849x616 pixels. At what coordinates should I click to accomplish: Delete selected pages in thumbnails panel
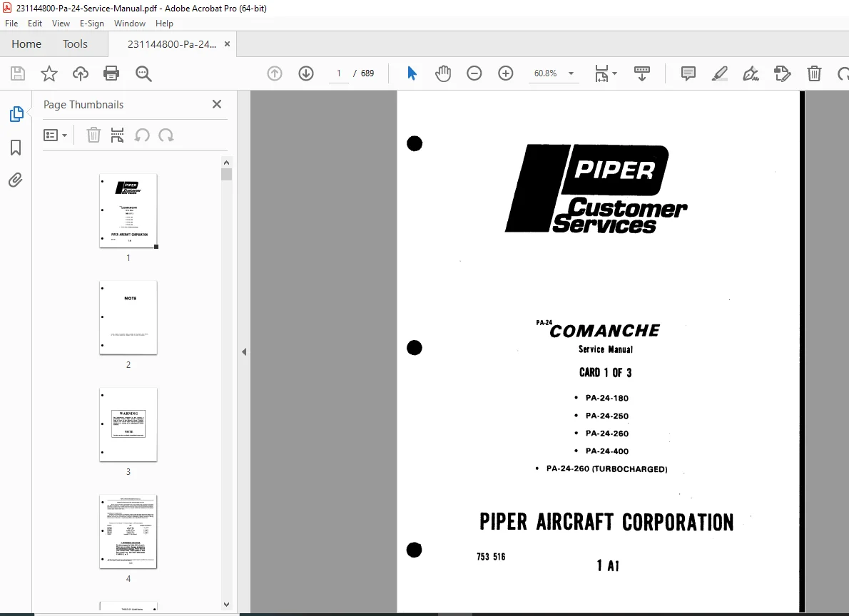tap(93, 135)
